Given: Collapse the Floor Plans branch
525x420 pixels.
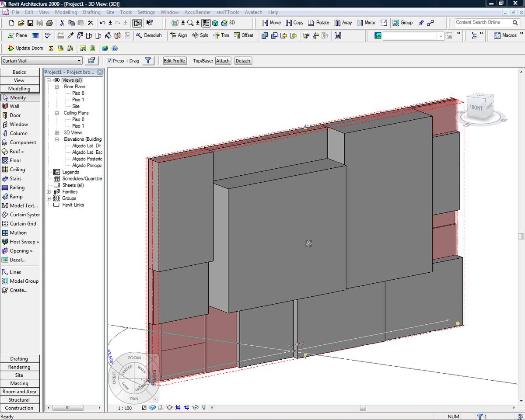Looking at the screenshot, I should [57, 86].
